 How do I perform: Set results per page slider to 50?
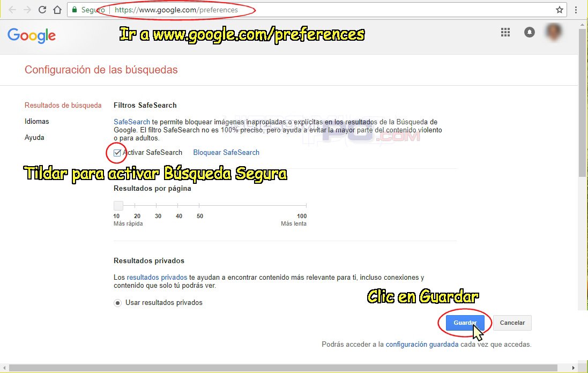(199, 205)
